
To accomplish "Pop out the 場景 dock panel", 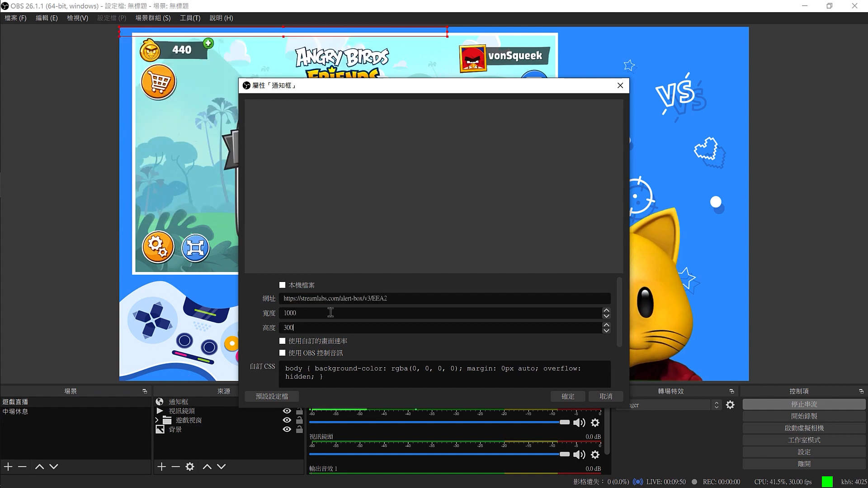I will click(145, 391).
